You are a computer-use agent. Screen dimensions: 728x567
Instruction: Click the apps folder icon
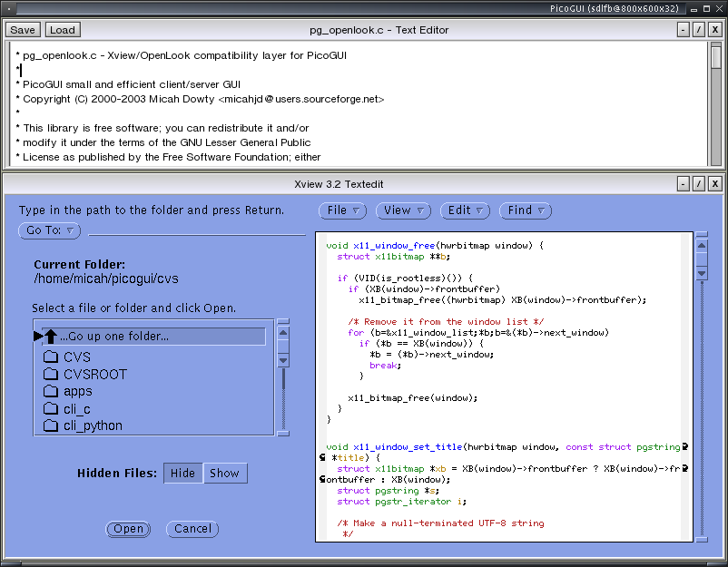point(50,391)
